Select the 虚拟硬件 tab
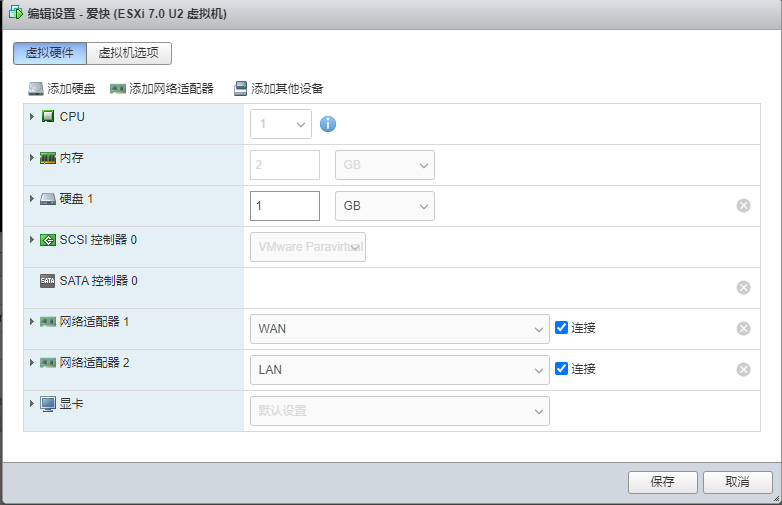The height and width of the screenshot is (505, 782). point(50,53)
